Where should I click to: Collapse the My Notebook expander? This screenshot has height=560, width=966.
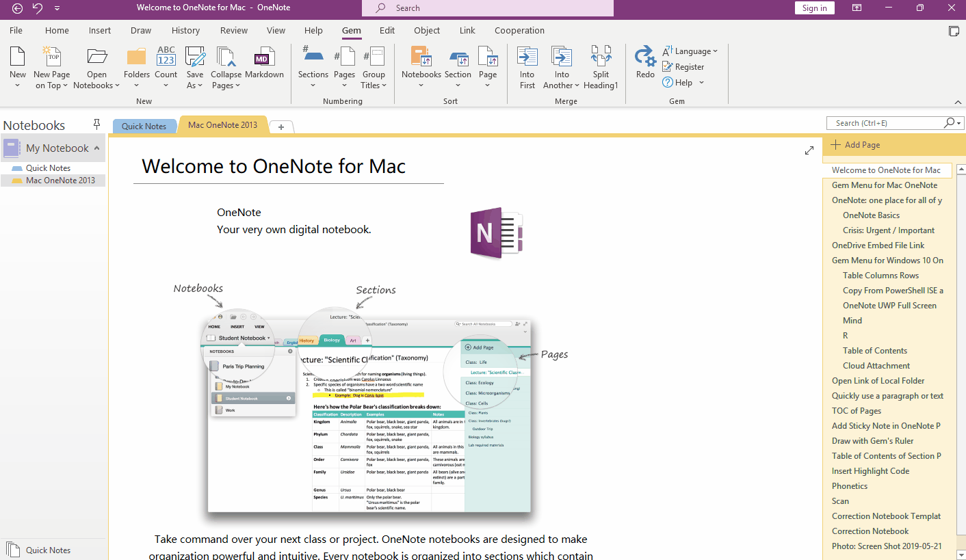96,148
